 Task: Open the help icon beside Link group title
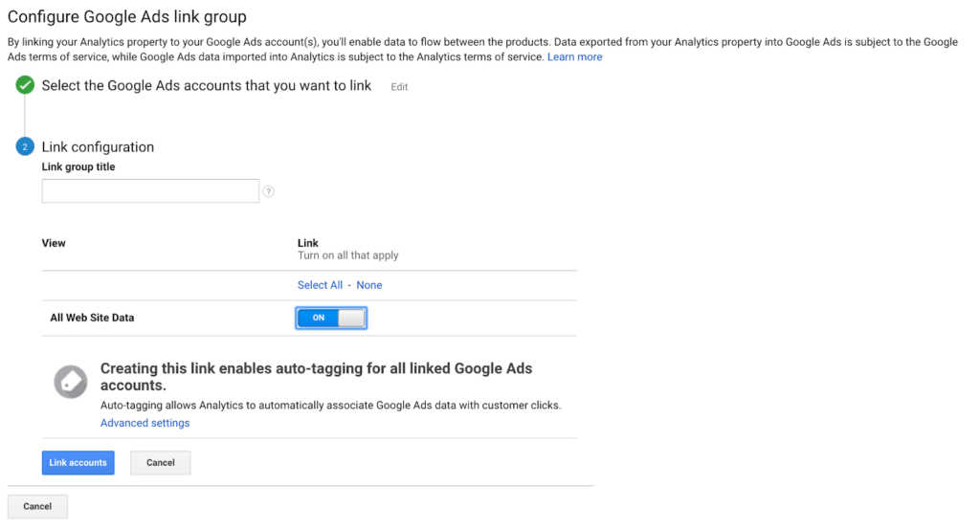(x=269, y=191)
